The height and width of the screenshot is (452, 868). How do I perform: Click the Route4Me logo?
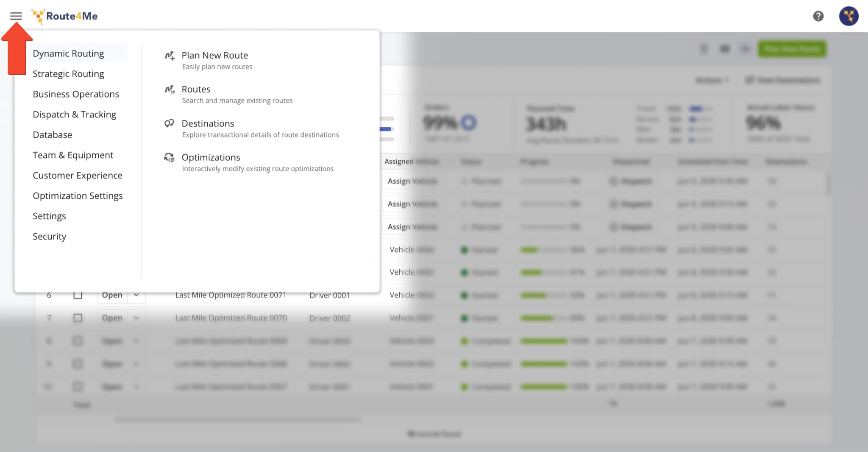[65, 16]
